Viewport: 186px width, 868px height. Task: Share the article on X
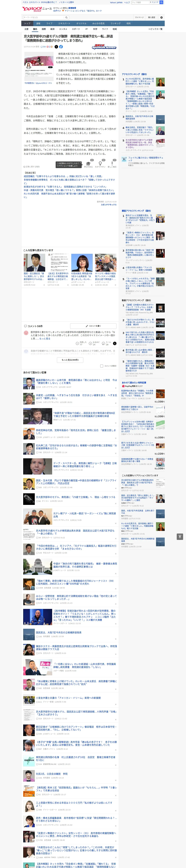(56, 47)
